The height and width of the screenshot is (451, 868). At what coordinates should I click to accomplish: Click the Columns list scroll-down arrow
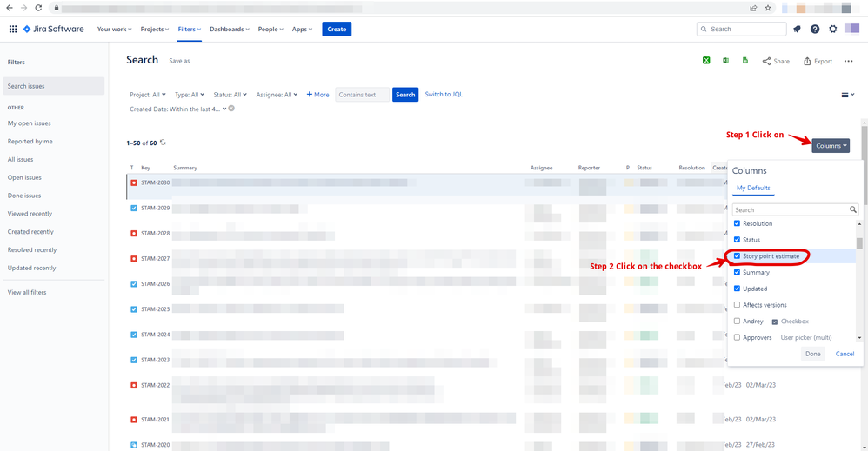click(x=859, y=337)
